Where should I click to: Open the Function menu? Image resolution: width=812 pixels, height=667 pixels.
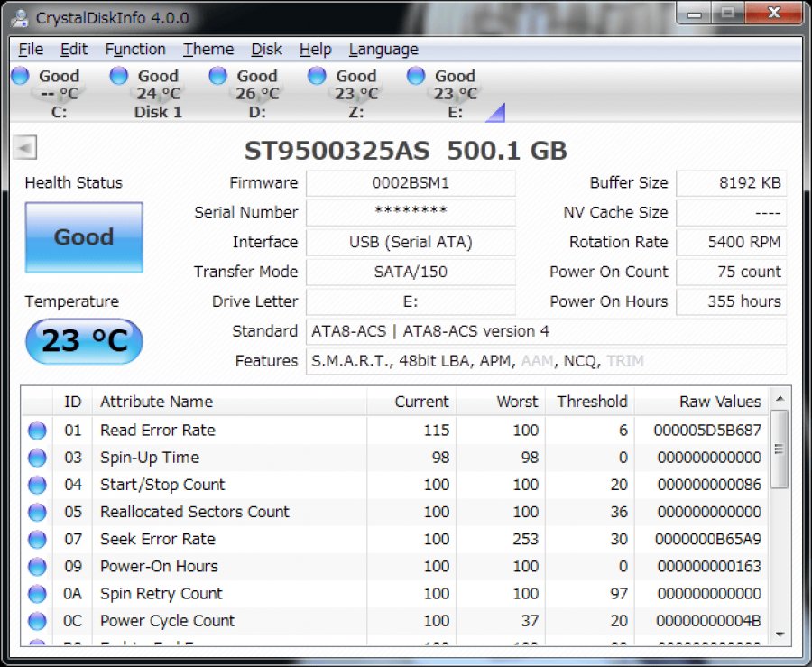coord(135,50)
